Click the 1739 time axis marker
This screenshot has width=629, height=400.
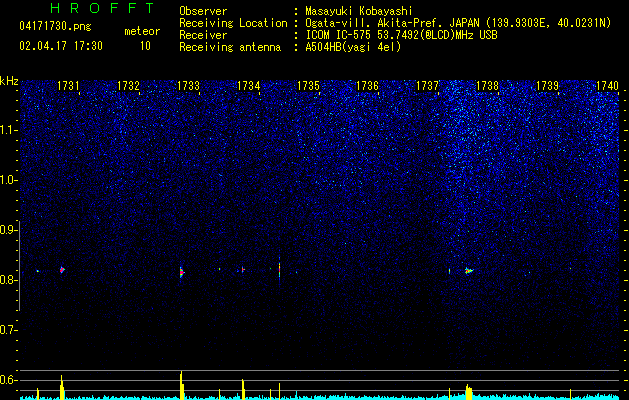coord(547,85)
